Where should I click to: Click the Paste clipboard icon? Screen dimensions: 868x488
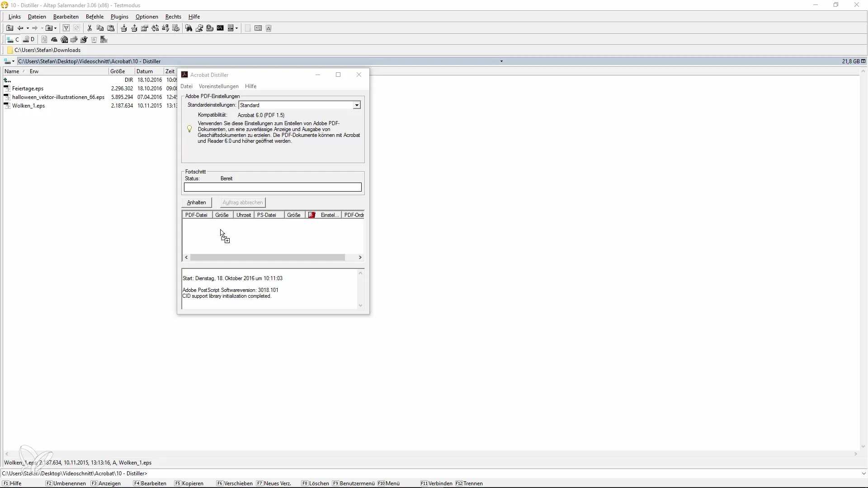click(111, 28)
